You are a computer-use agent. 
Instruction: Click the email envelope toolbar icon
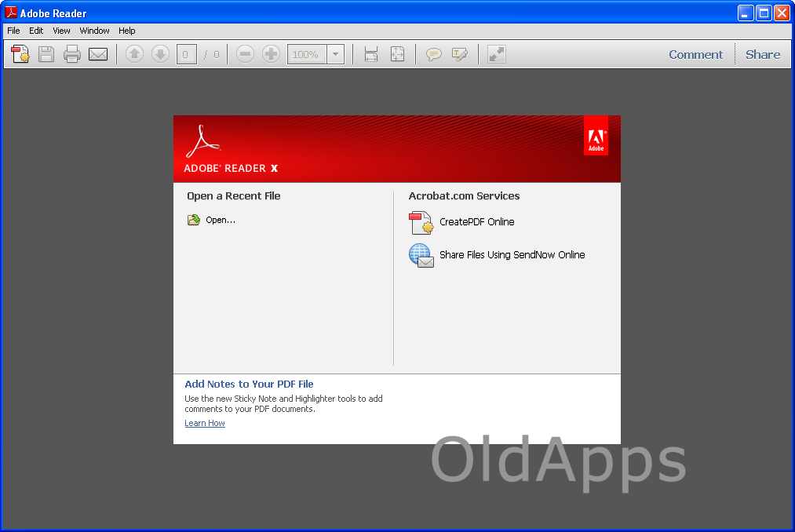click(98, 54)
